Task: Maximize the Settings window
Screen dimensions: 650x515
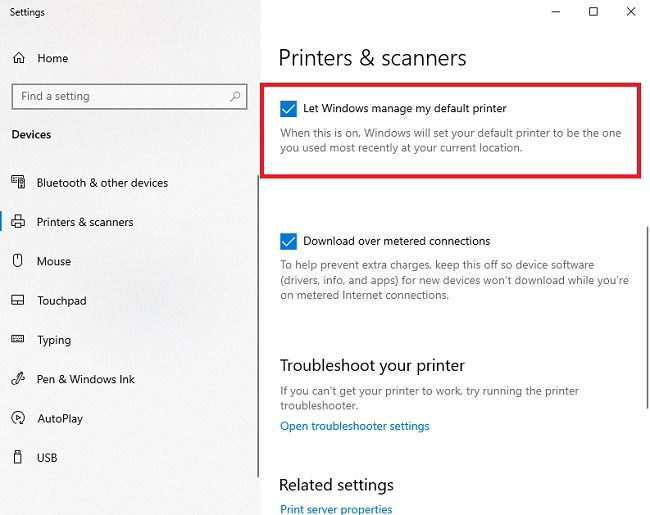Action: [593, 12]
